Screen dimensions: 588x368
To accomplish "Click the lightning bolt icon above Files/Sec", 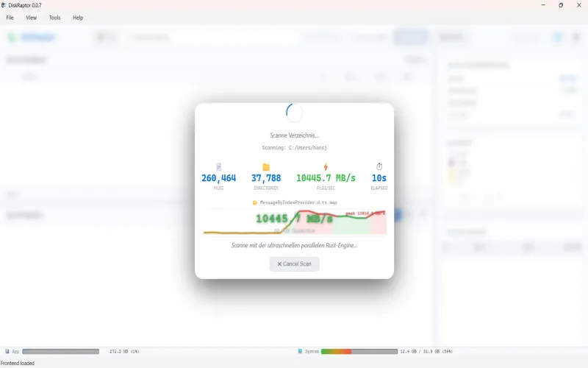I will click(x=326, y=167).
